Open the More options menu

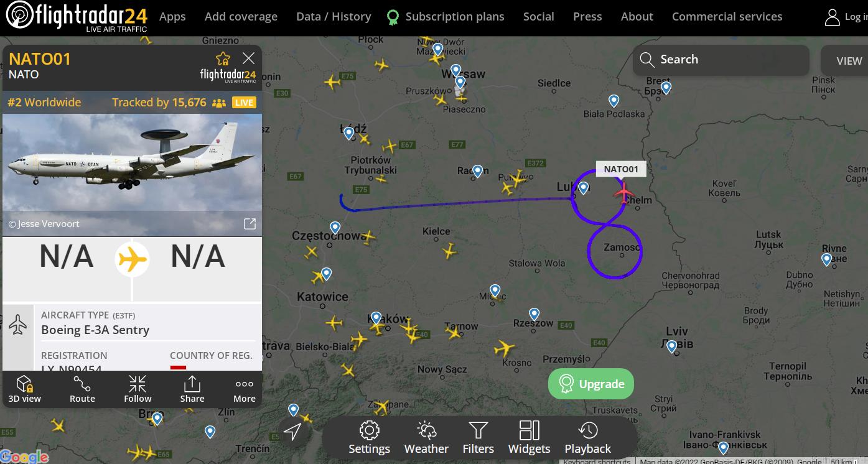pyautogui.click(x=245, y=389)
